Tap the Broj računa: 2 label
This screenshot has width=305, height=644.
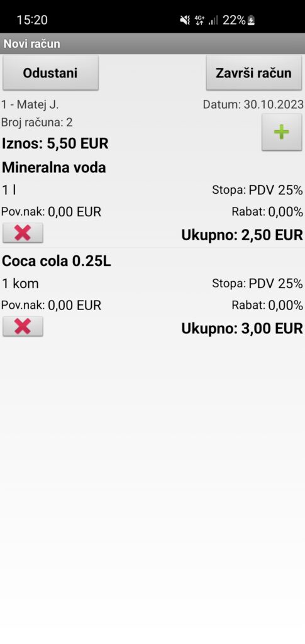coord(37,123)
